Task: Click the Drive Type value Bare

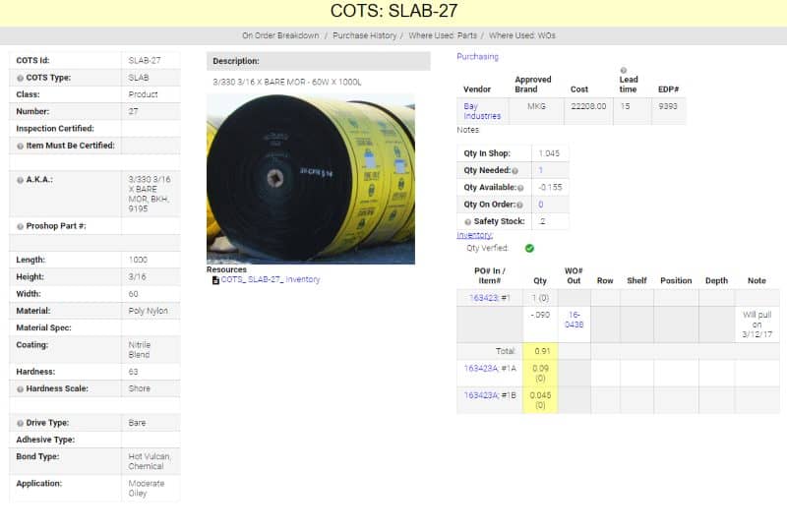Action: (x=137, y=423)
